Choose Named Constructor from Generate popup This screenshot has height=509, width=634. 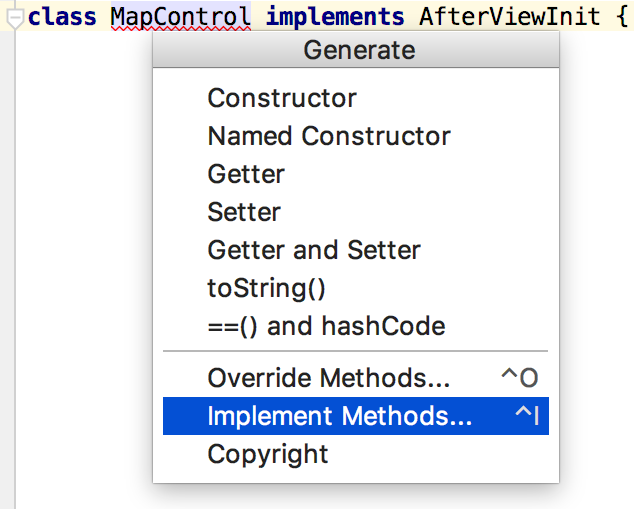click(328, 136)
